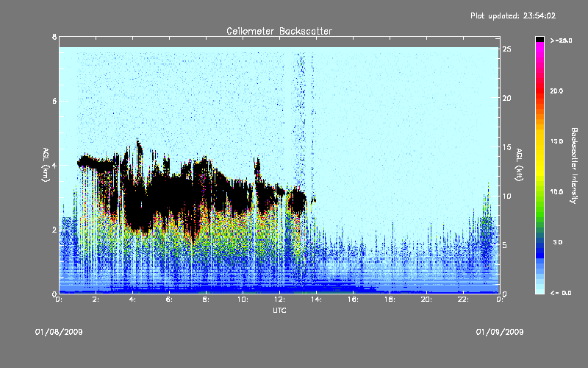Click the '6:' hour tick on the UTC axis

click(170, 300)
